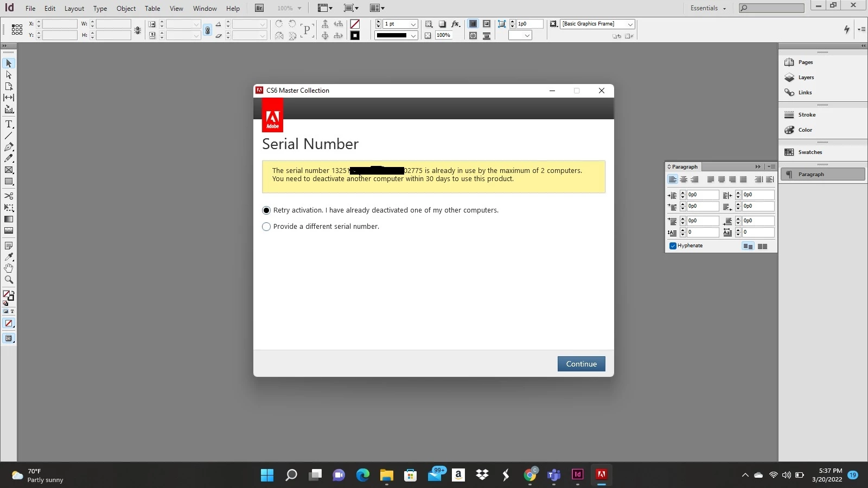
Task: Toggle Align left in Paragraph panel
Action: 673,179
